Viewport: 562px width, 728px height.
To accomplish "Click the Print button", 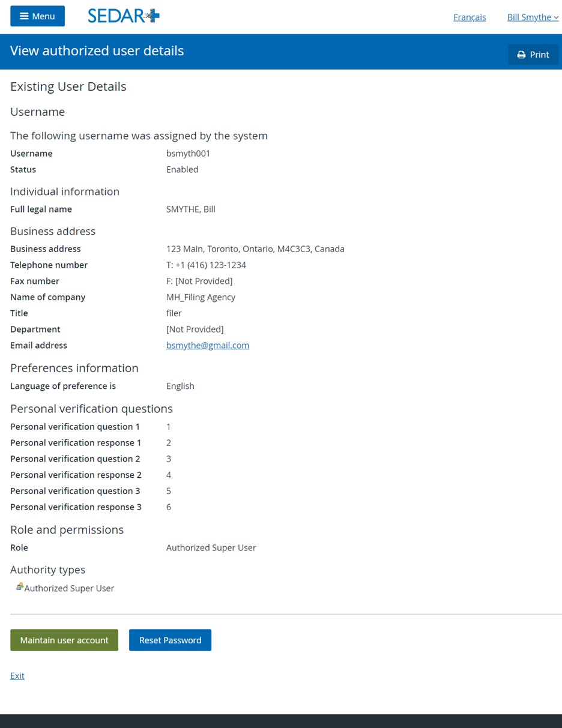I will pos(533,55).
